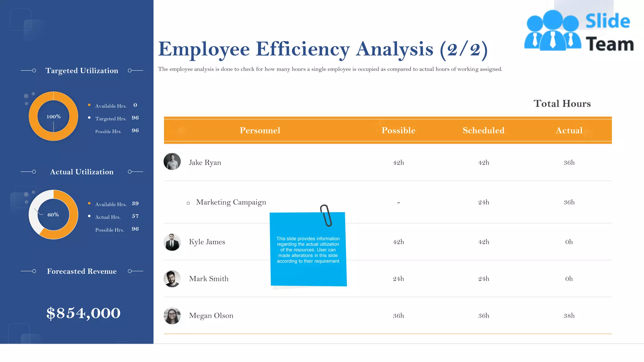
Task: Click the 60% label inside the donut
Action: [53, 215]
